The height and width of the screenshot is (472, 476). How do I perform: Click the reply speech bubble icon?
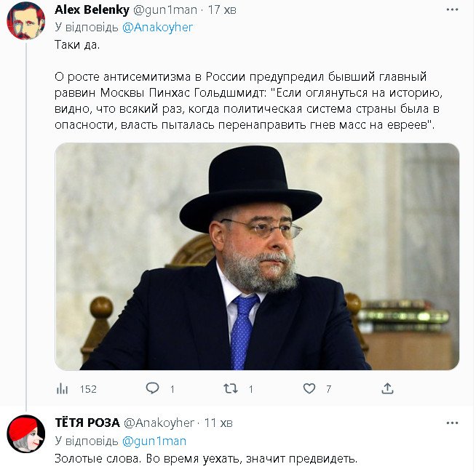click(152, 389)
